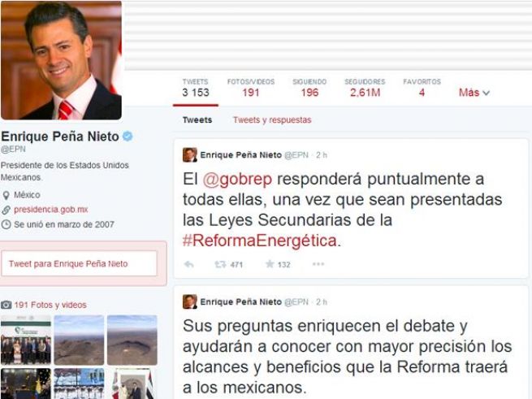The image size is (532, 399).
Task: Click the verified badge next to Enrique Peña Nieto
Action: pyautogui.click(x=128, y=137)
